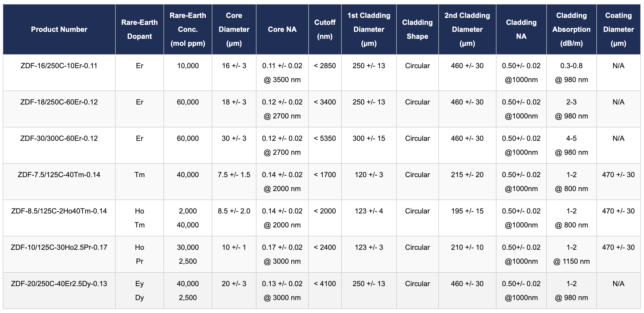Open product ZDF-18/250C-60Er-0.12
The height and width of the screenshot is (313, 644).
[x=59, y=102]
